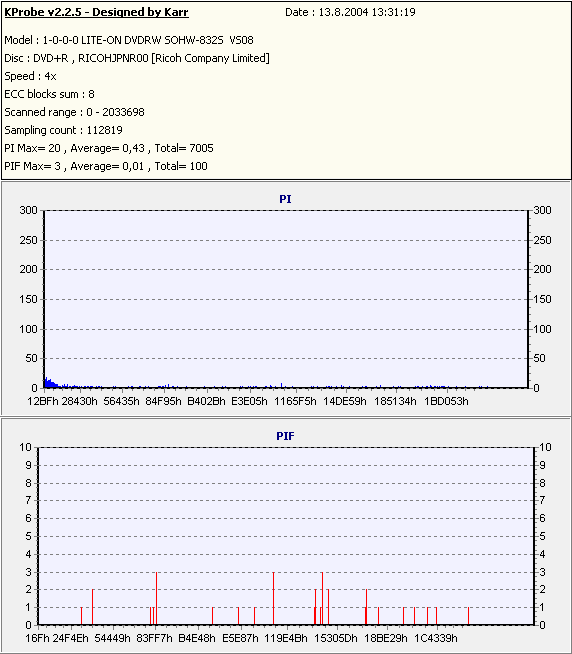Click the PI chart x-axis label 1165F5h
Image resolution: width=572 pixels, height=654 pixels.
295,401
